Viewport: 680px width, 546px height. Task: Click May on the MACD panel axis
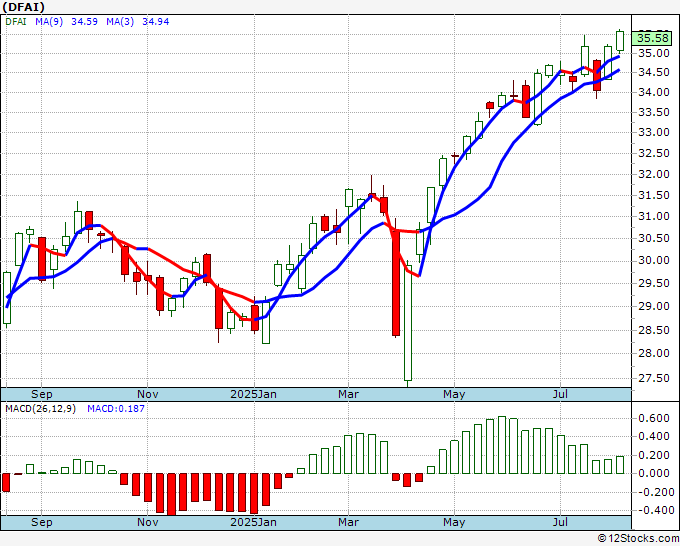(x=454, y=522)
